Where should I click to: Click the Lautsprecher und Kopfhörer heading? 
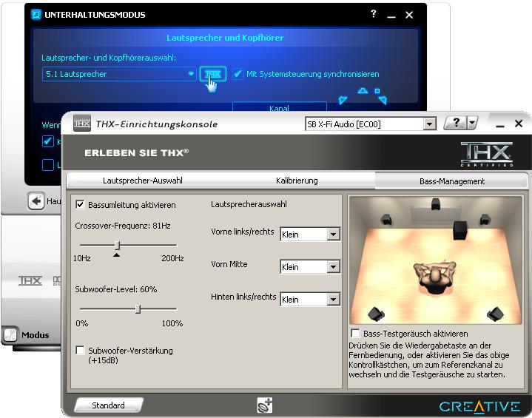pos(225,38)
